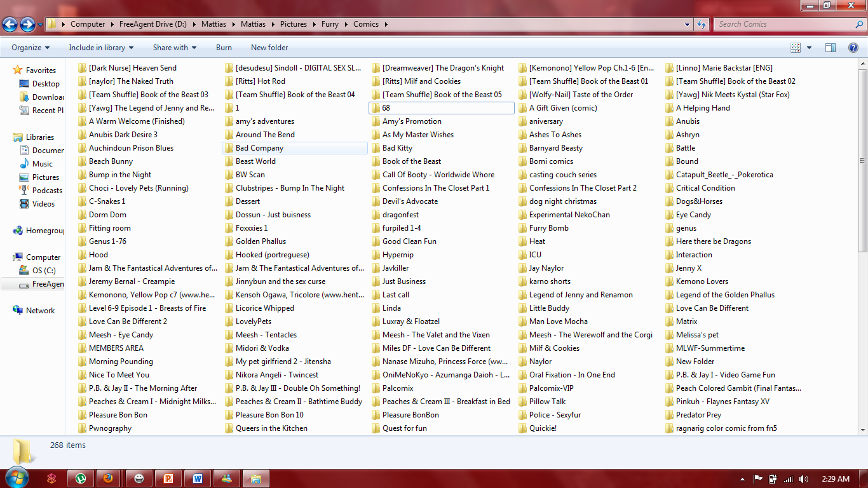Image resolution: width=868 pixels, height=488 pixels.
Task: Create a folder with New folder
Action: pyautogui.click(x=269, y=48)
